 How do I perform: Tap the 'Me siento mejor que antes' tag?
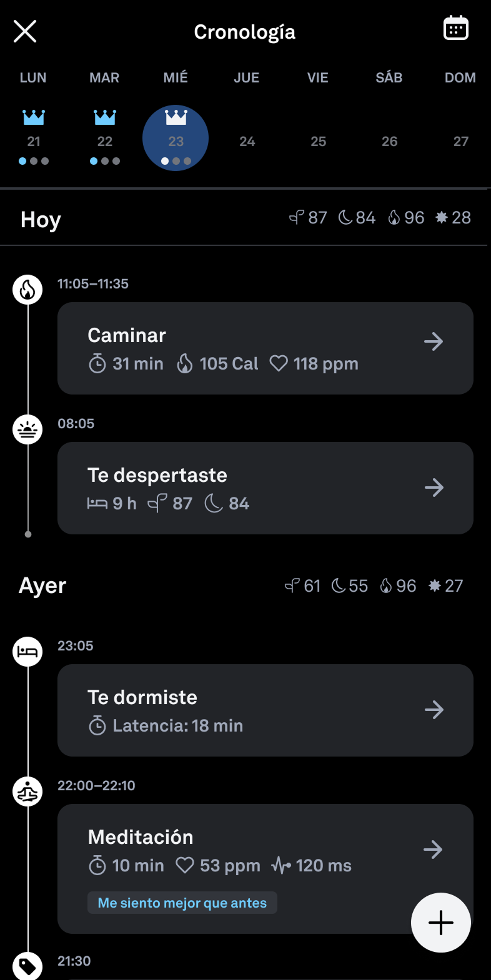coord(182,903)
